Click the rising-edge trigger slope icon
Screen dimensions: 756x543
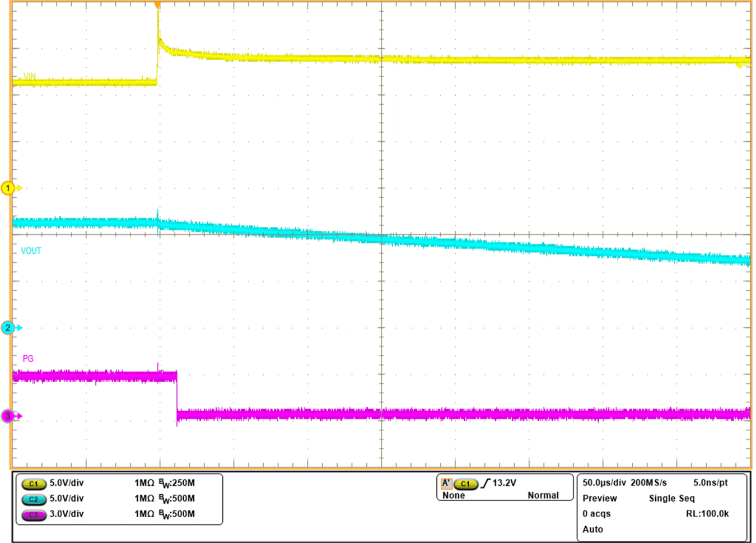486,482
